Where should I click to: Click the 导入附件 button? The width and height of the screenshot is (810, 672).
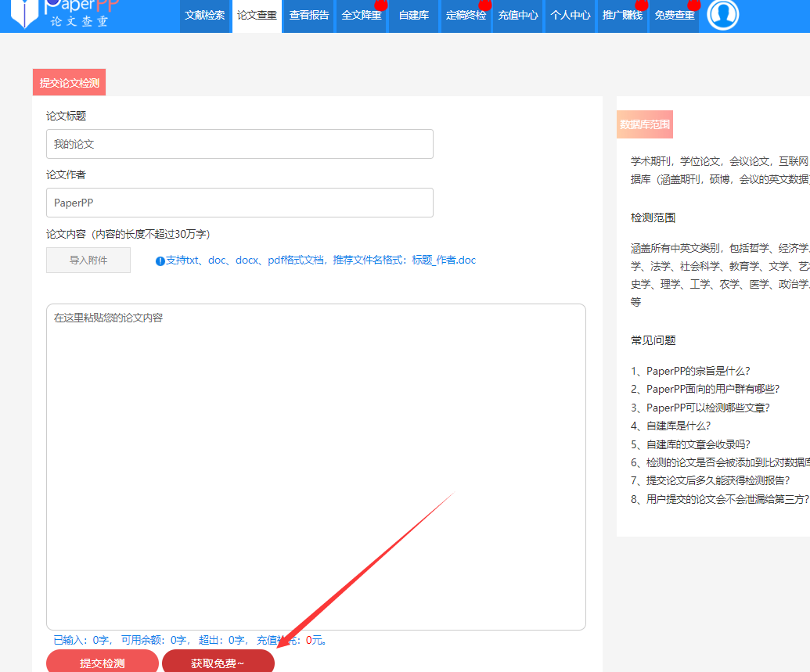[x=88, y=261]
